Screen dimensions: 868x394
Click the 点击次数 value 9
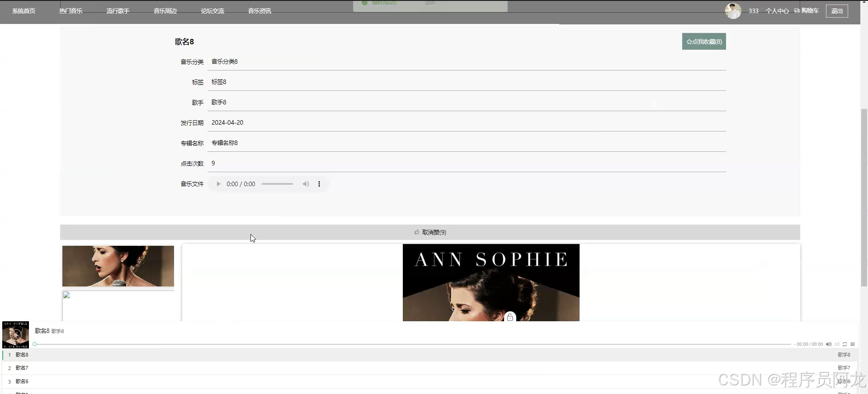pos(213,163)
